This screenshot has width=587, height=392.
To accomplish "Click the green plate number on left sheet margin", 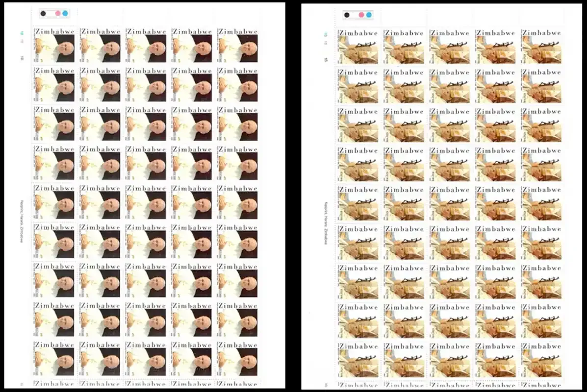I will point(22,33).
